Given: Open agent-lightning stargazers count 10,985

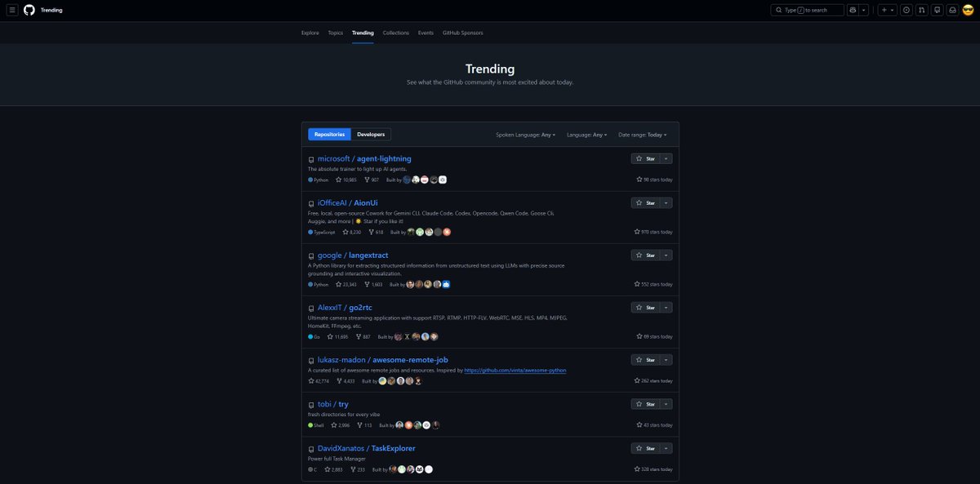Looking at the screenshot, I should click(x=346, y=180).
